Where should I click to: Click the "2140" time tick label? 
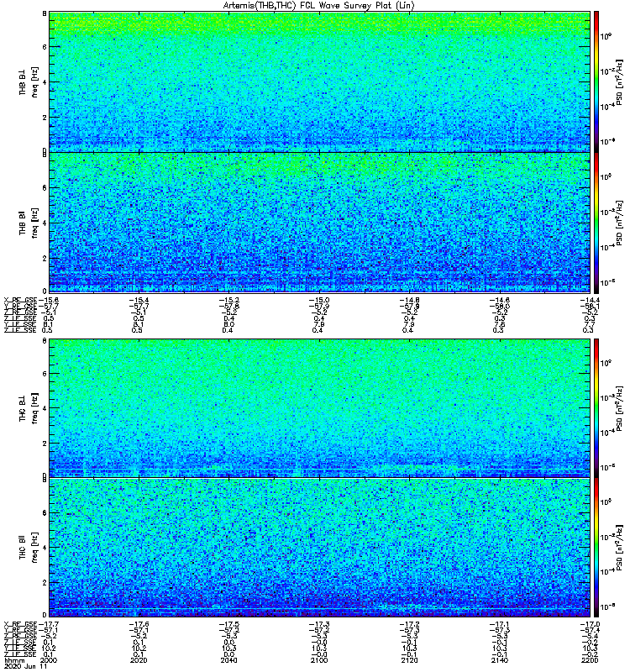[x=499, y=660]
